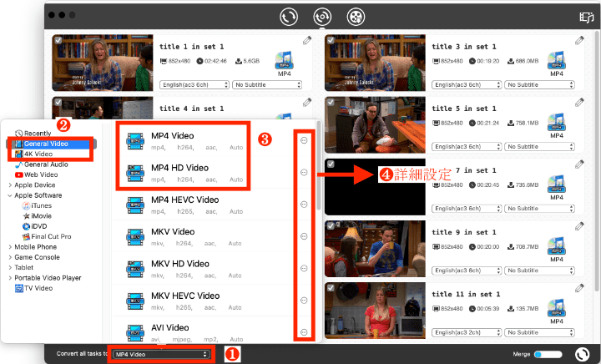601x364 pixels.
Task: Edit title 5 in set 1 pencil icon
Action: (579, 103)
